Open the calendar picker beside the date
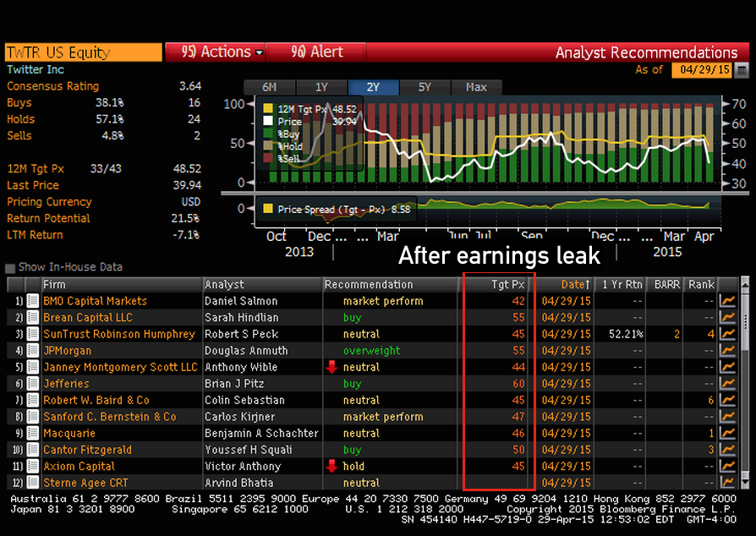The width and height of the screenshot is (756, 536). pyautogui.click(x=742, y=70)
